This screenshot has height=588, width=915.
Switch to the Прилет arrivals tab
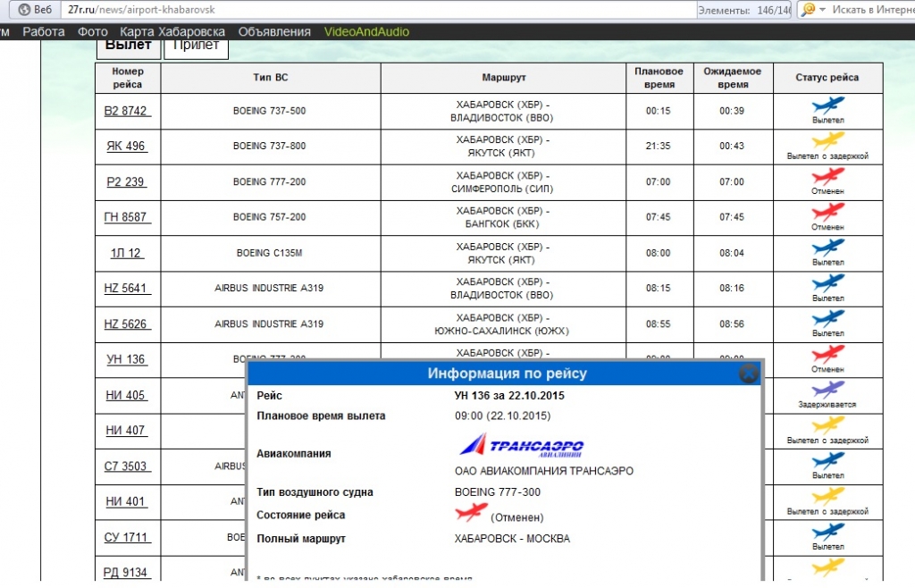click(196, 46)
